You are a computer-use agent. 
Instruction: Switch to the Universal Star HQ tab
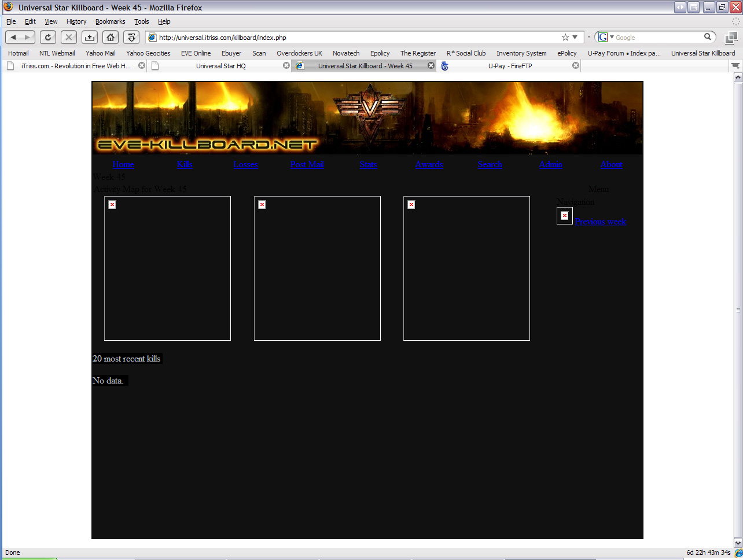tap(220, 65)
